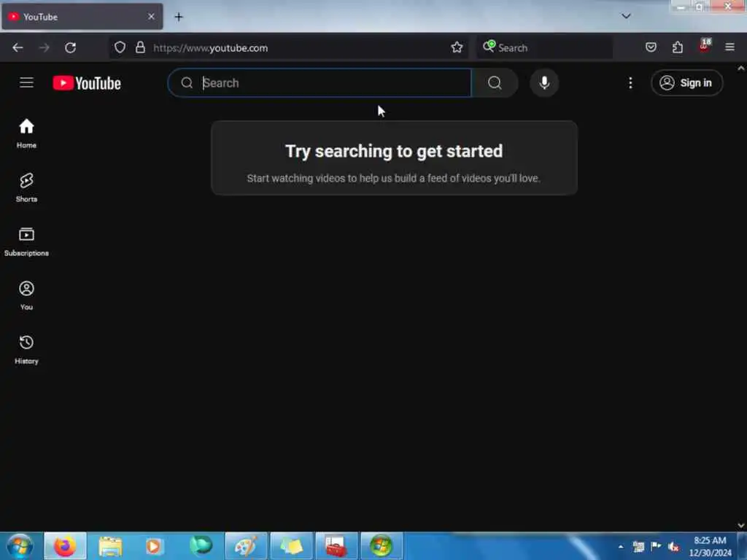Open the tracking protection shield icon
The height and width of the screenshot is (560, 747).
coord(120,47)
